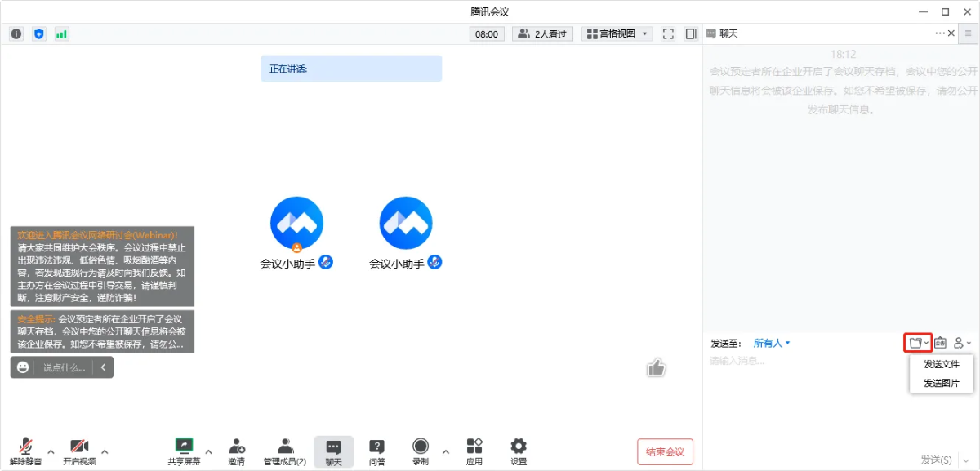Turn on camera with 开启视频

[x=79, y=451]
